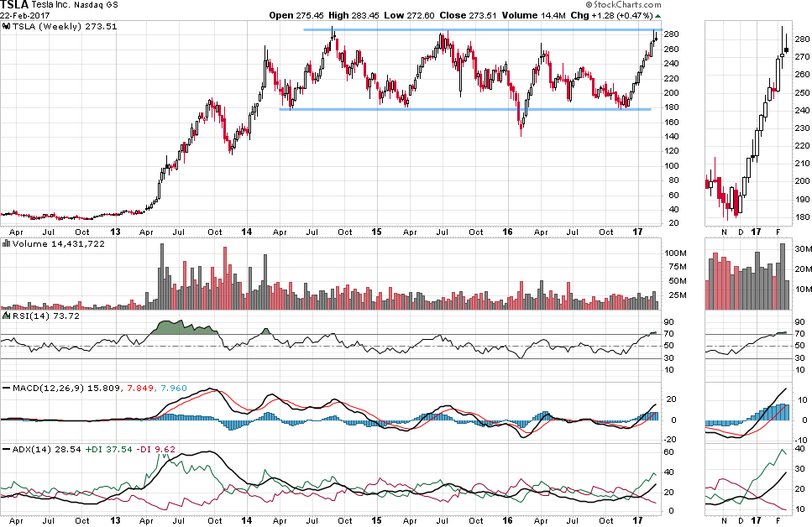Click the N month label under mini price chart
This screenshot has height=527, width=812.
point(724,232)
